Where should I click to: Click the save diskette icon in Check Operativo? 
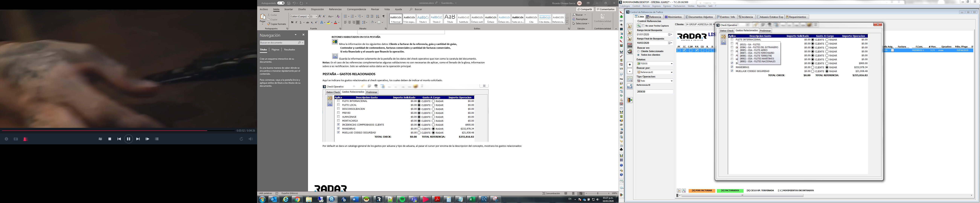click(x=723, y=43)
